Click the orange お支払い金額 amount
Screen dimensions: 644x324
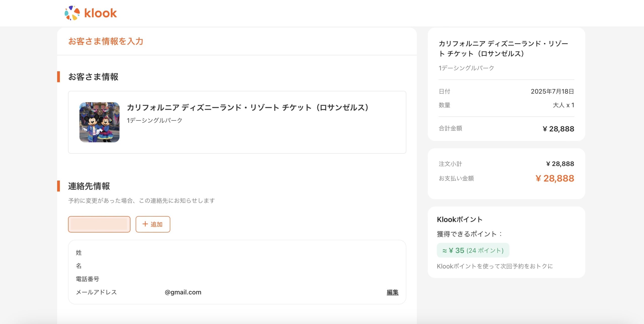pos(555,178)
